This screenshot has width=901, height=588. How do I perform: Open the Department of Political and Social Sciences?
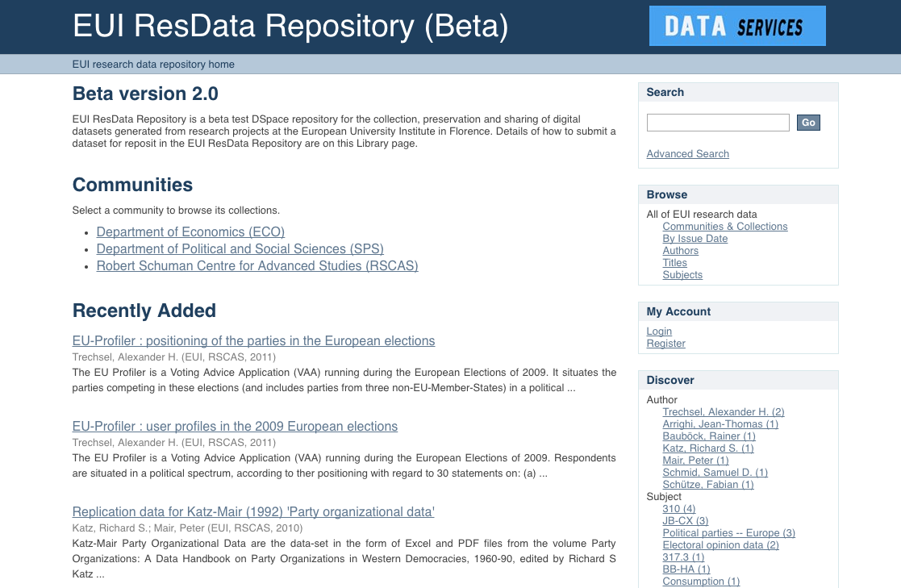click(x=240, y=248)
